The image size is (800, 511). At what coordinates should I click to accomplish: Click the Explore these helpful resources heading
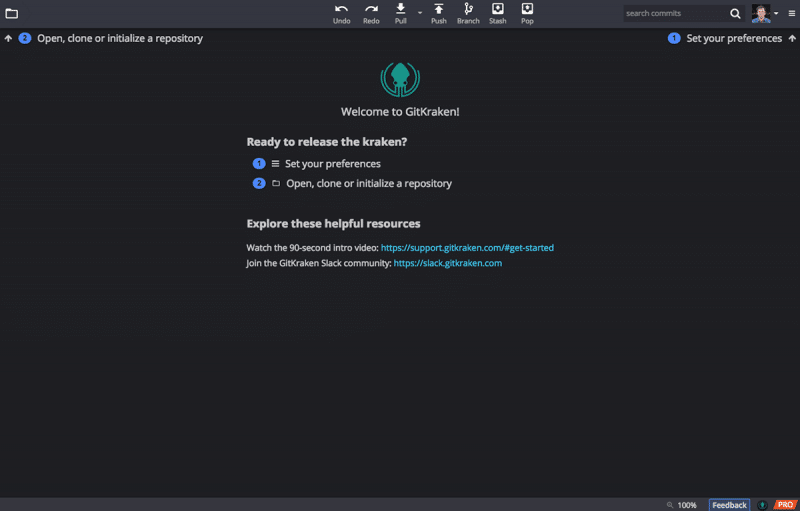tap(333, 224)
